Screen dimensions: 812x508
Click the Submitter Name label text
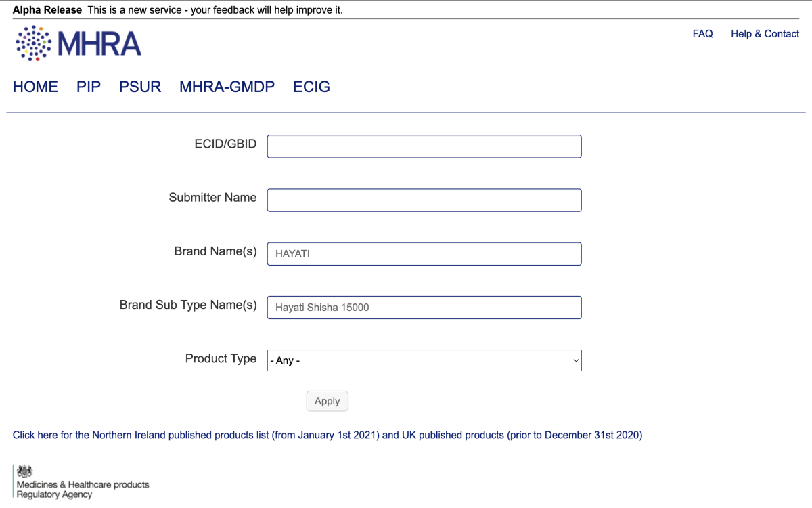(212, 198)
